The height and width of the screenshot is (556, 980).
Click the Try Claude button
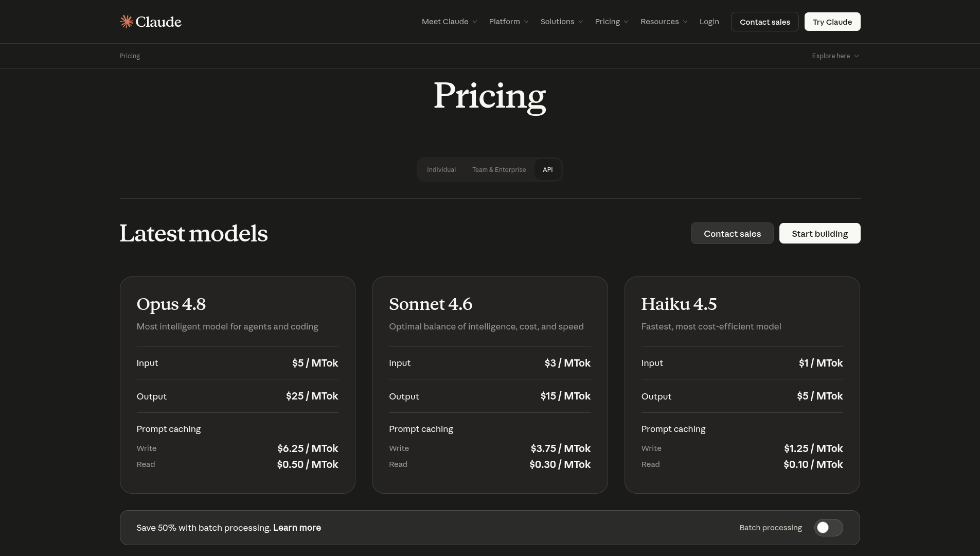(832, 22)
